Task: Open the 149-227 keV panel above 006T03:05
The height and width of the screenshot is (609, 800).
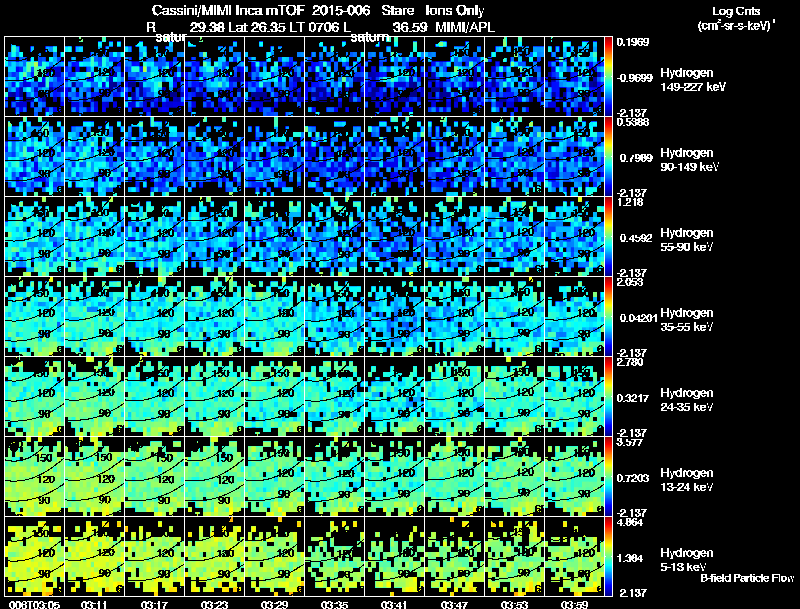Action: point(34,77)
